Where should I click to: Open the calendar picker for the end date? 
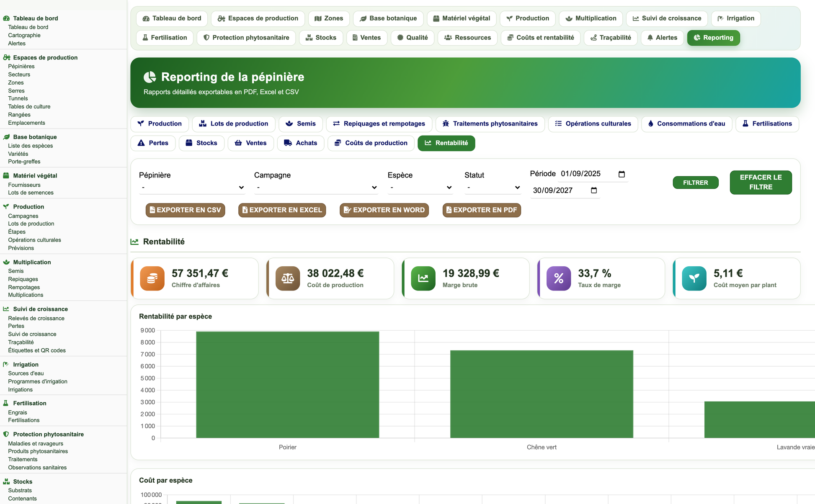pos(594,190)
